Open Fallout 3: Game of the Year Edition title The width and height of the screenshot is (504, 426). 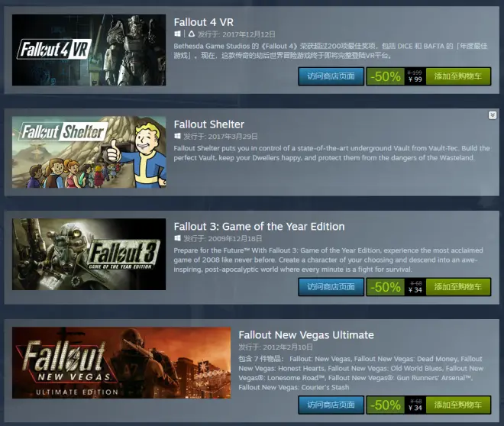pos(259,227)
